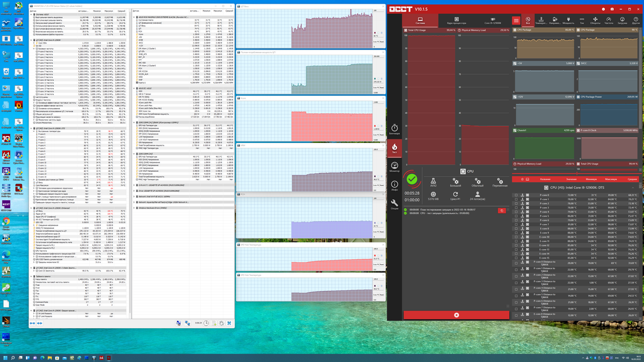This screenshot has height=362, width=644.
Task: Collapse the ЦП [#0]: Intel Core i9-12900K node
Action: point(31,40)
